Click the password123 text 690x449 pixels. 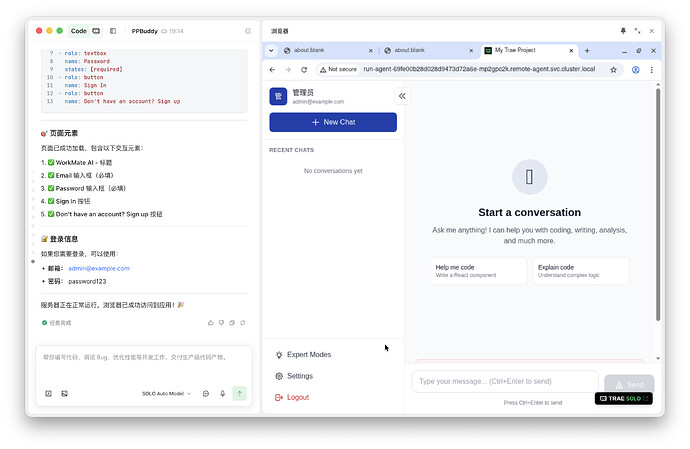(87, 281)
